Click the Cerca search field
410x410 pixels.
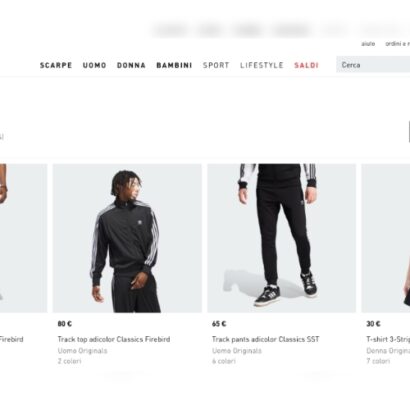pos(373,65)
